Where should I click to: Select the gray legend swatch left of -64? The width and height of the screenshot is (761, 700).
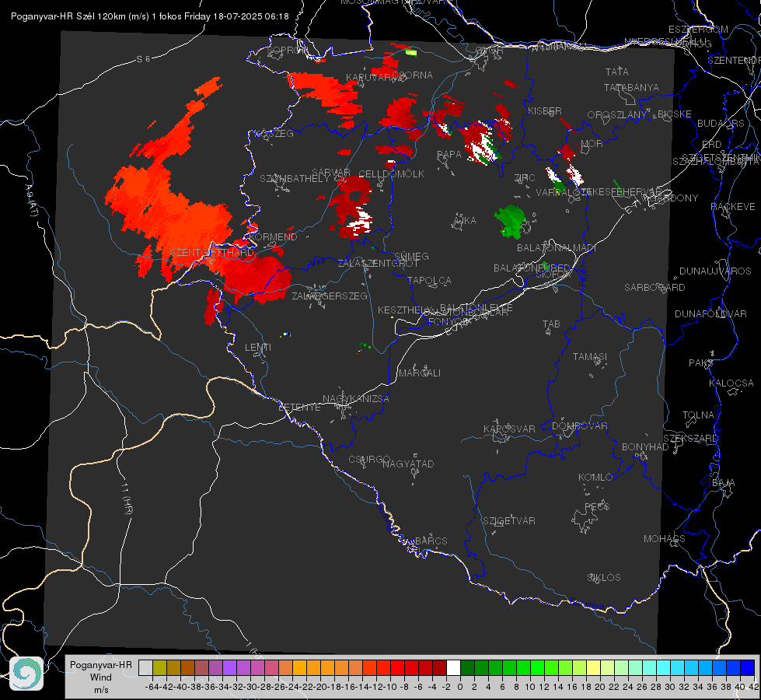click(x=145, y=667)
